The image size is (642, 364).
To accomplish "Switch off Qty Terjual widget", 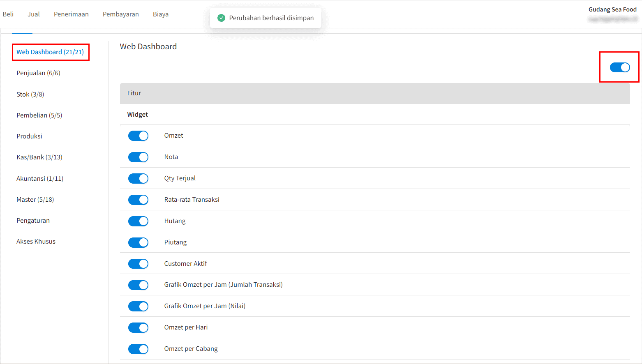I will coord(138,178).
